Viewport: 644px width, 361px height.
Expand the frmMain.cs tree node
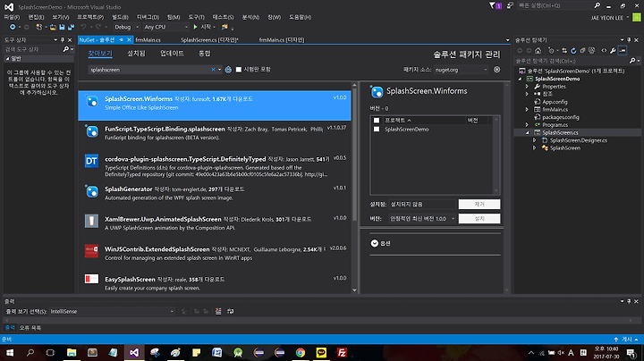(528, 110)
